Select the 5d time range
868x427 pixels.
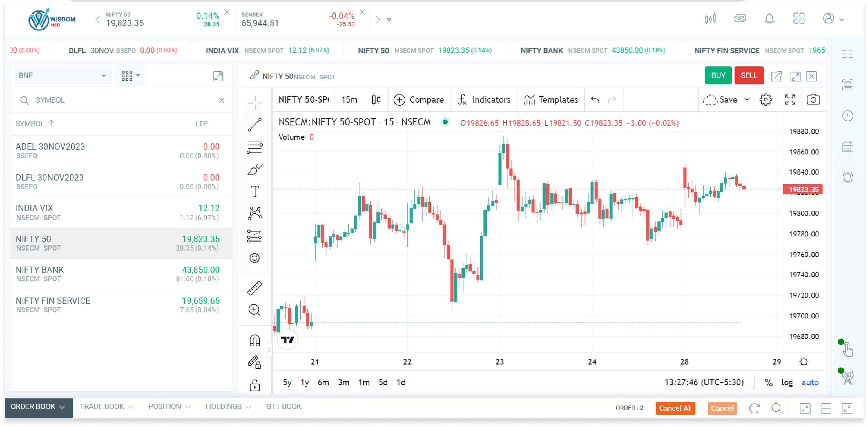tap(383, 382)
